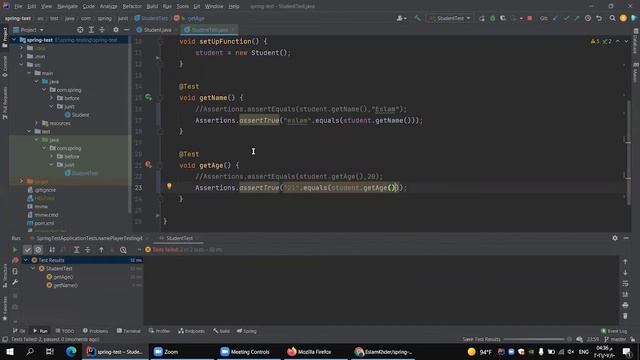Click the master git branch in the status bar

click(615, 339)
